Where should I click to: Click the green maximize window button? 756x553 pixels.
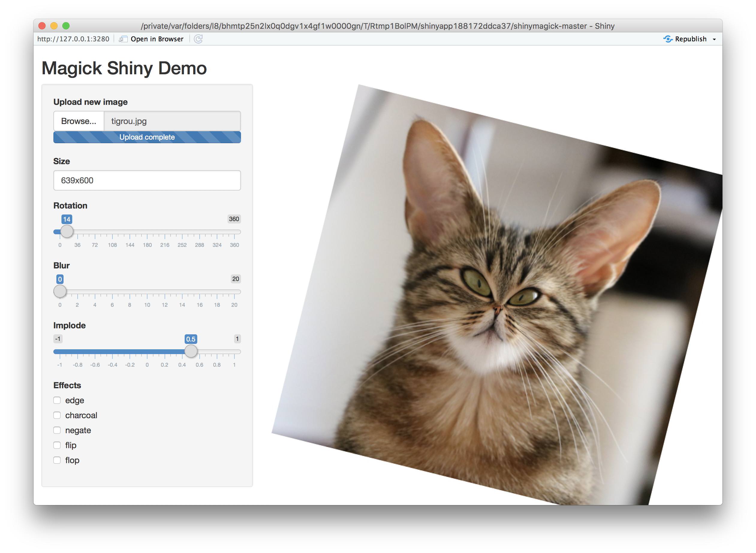tap(66, 26)
